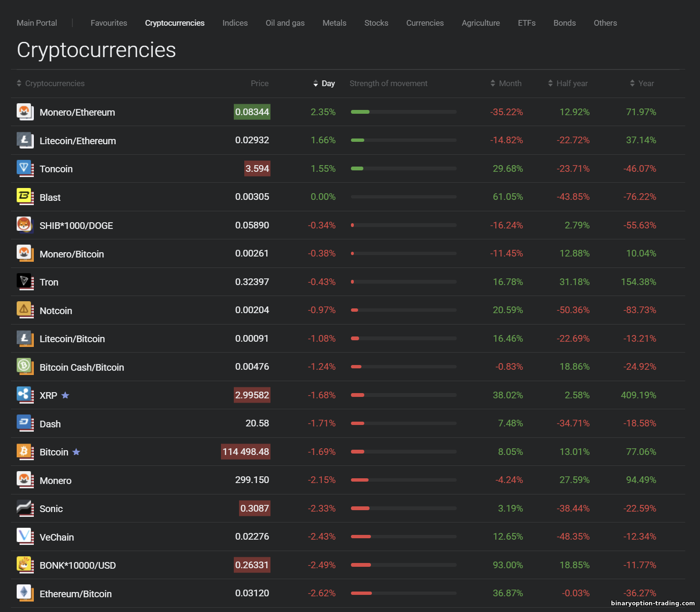Open the Ethereum/Bitcoin pair link

75,594
